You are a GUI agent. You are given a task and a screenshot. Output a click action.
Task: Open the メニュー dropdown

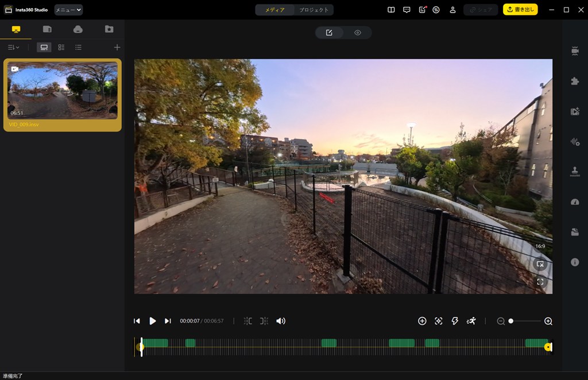click(68, 10)
